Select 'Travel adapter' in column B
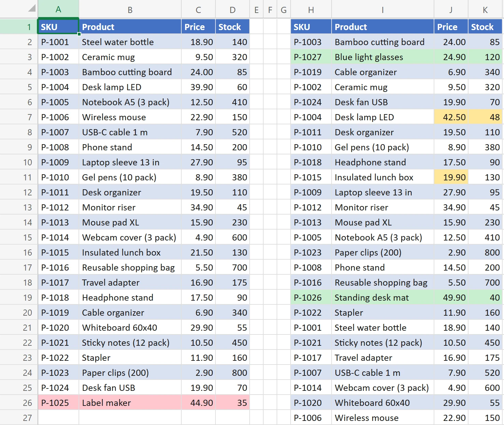 (130, 283)
